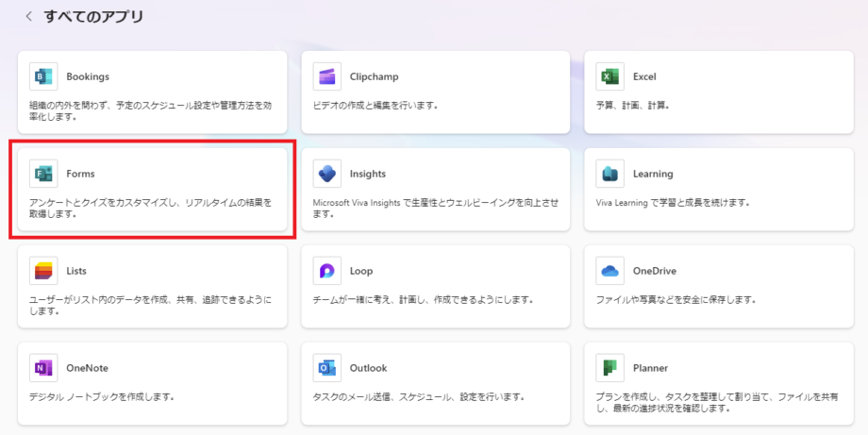
Task: Open the Outlook app icon
Action: coord(326,368)
